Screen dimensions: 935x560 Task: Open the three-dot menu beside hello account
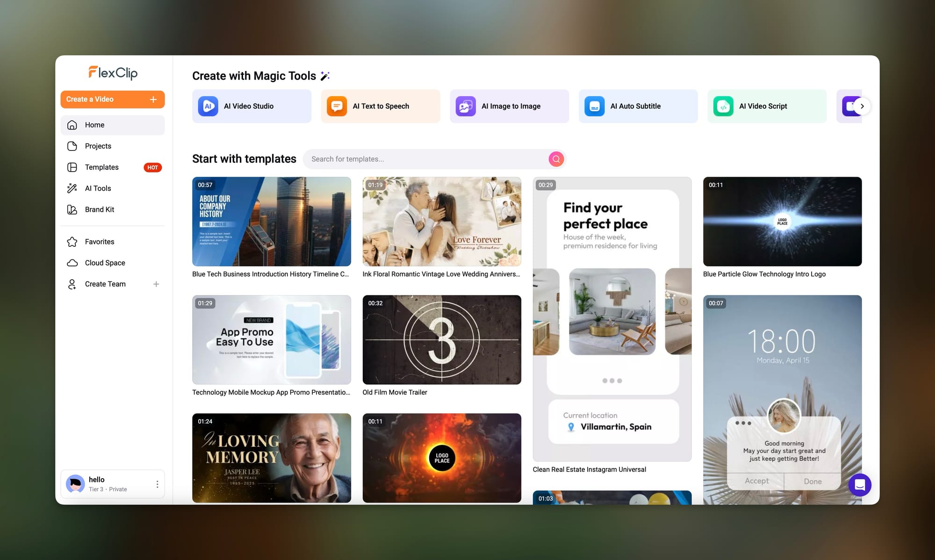[157, 484]
